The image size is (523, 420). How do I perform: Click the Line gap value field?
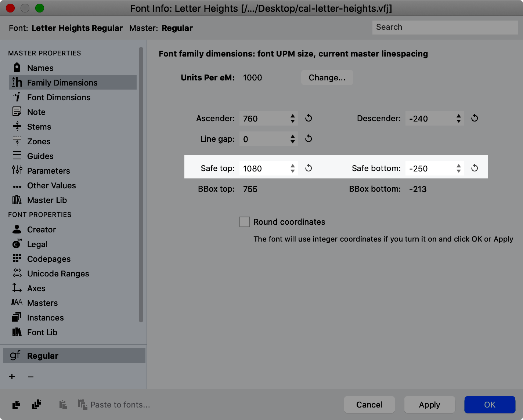(x=269, y=139)
